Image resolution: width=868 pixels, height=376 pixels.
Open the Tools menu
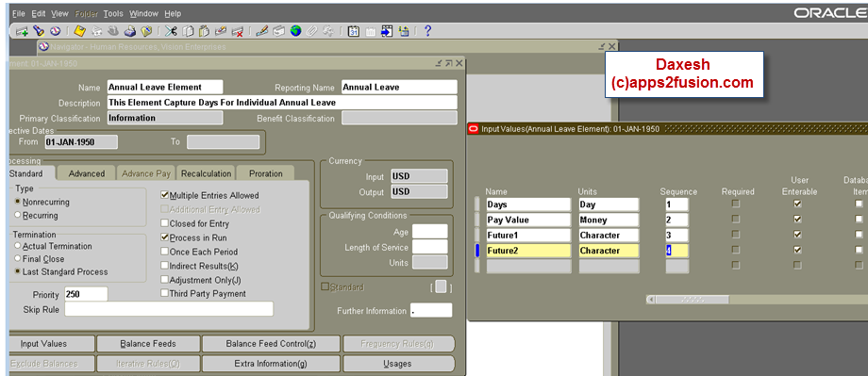click(x=113, y=13)
